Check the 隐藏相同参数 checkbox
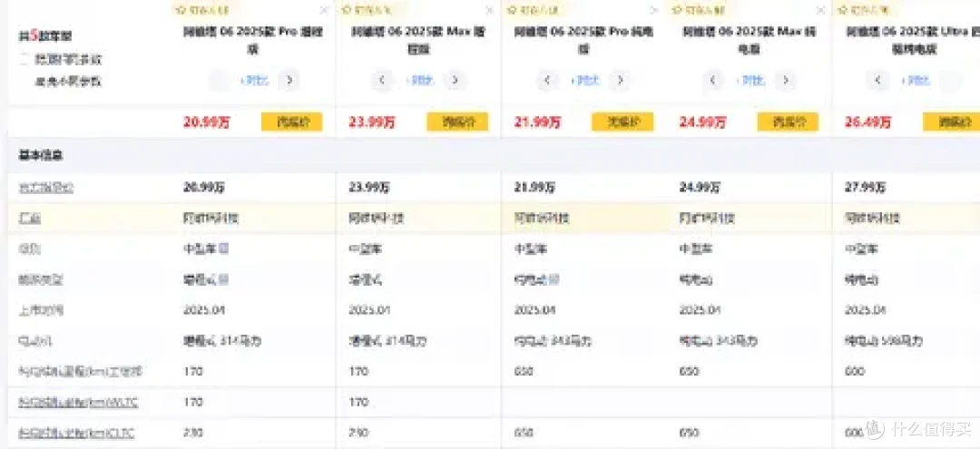 24,60
